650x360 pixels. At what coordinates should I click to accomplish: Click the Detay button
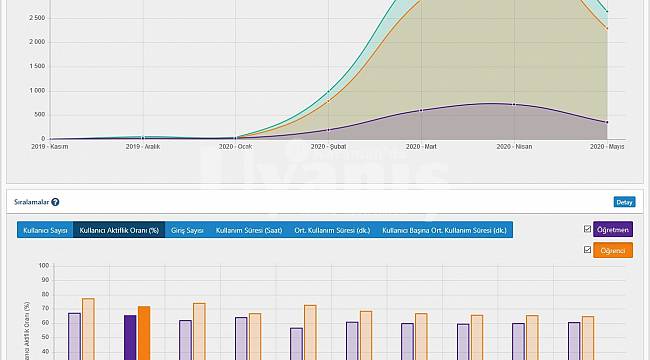(x=624, y=202)
